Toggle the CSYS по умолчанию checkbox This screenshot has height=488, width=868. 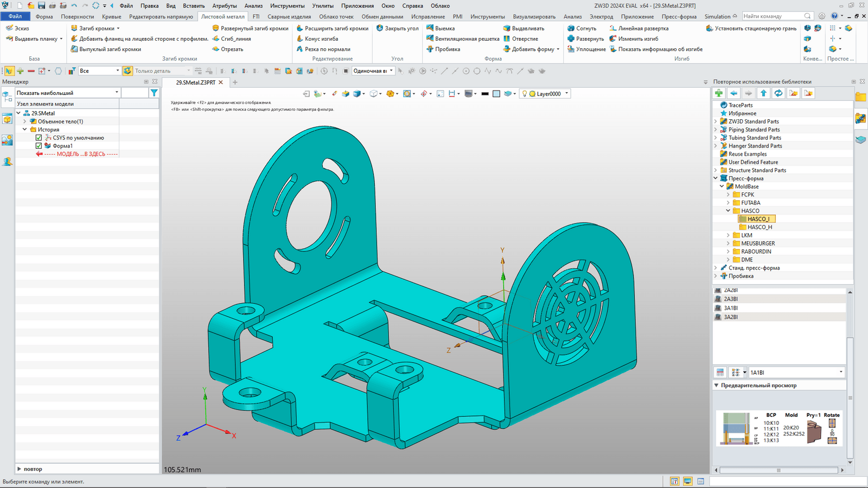click(x=39, y=138)
